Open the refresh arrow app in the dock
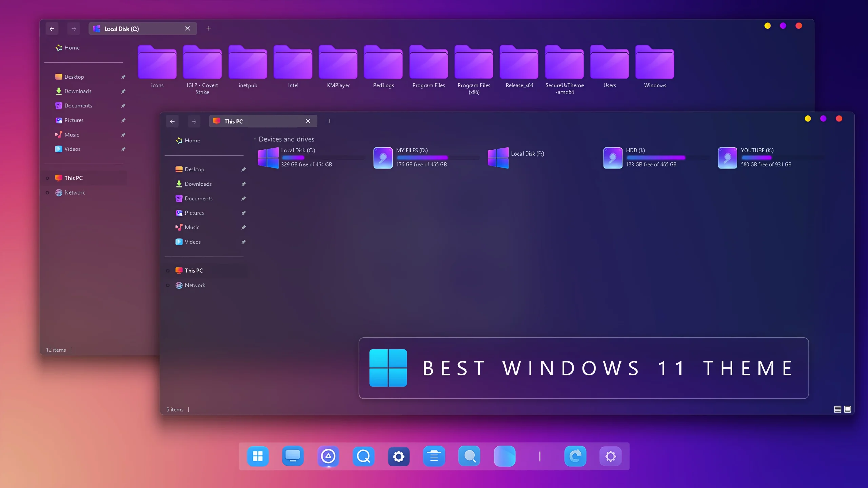This screenshot has height=488, width=868. [x=575, y=456]
